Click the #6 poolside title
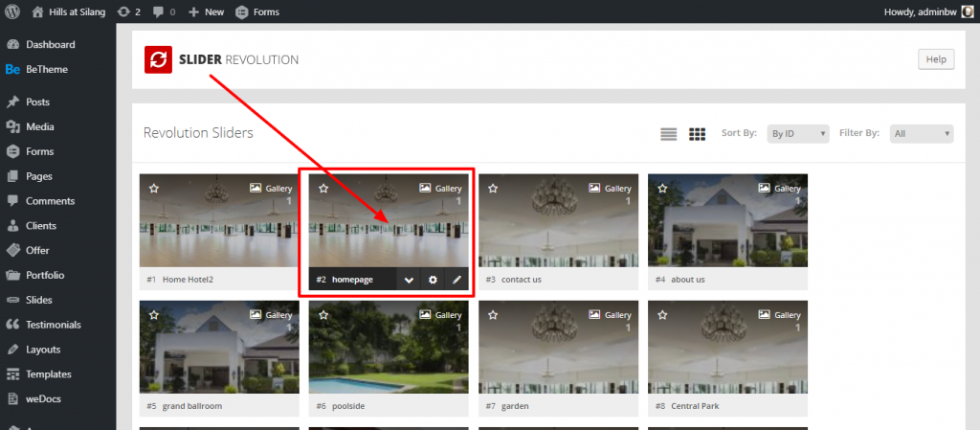The height and width of the screenshot is (430, 980). (x=340, y=406)
